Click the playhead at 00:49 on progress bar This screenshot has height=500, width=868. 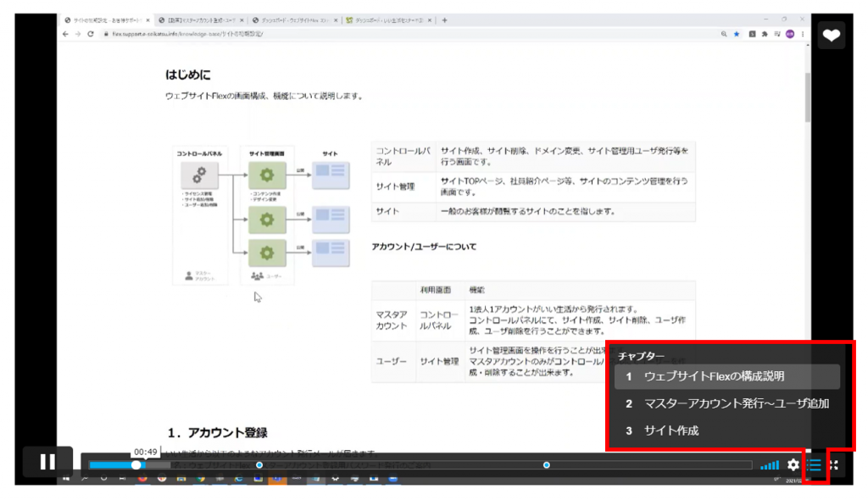click(136, 464)
